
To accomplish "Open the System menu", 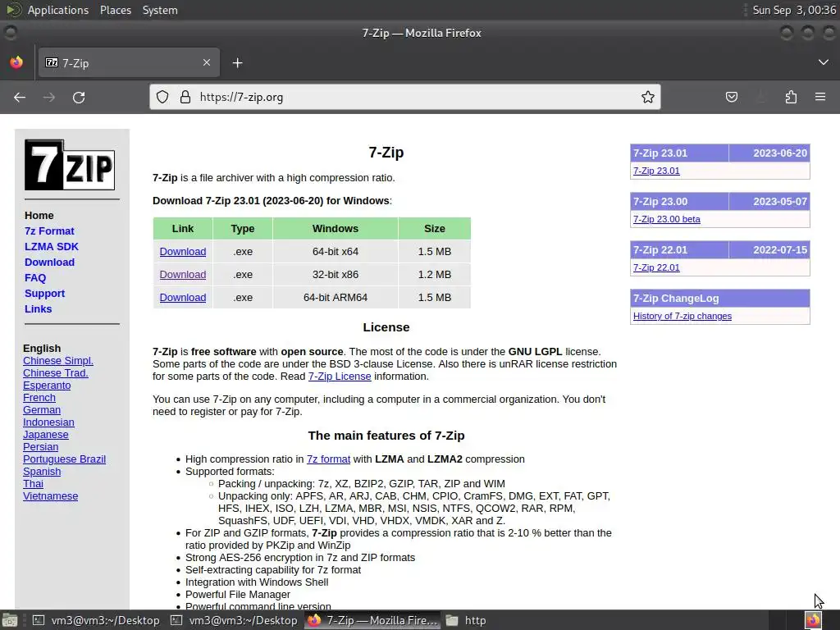I will pos(160,10).
